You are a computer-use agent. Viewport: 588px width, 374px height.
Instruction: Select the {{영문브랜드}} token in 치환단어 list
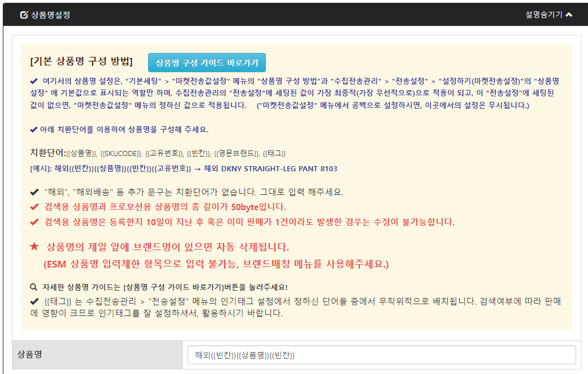click(x=237, y=153)
